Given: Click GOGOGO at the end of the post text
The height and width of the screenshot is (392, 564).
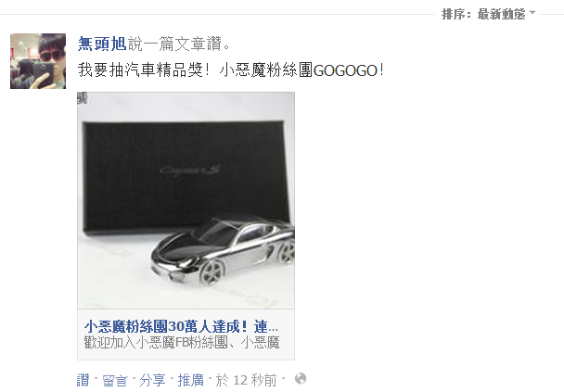Looking at the screenshot, I should (345, 70).
